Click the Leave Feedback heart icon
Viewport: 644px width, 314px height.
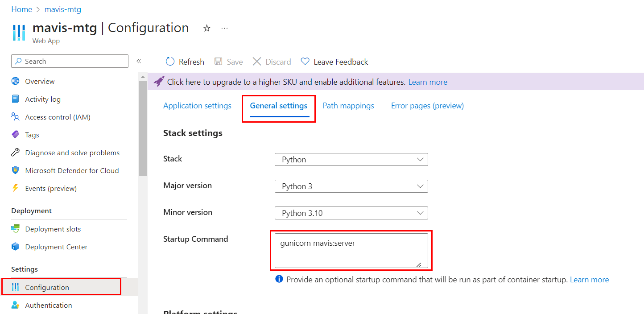pos(305,62)
